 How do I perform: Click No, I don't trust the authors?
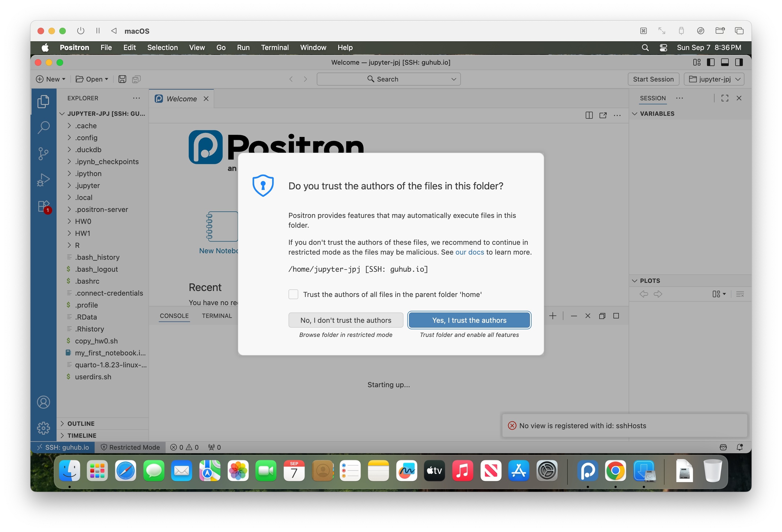coord(346,320)
